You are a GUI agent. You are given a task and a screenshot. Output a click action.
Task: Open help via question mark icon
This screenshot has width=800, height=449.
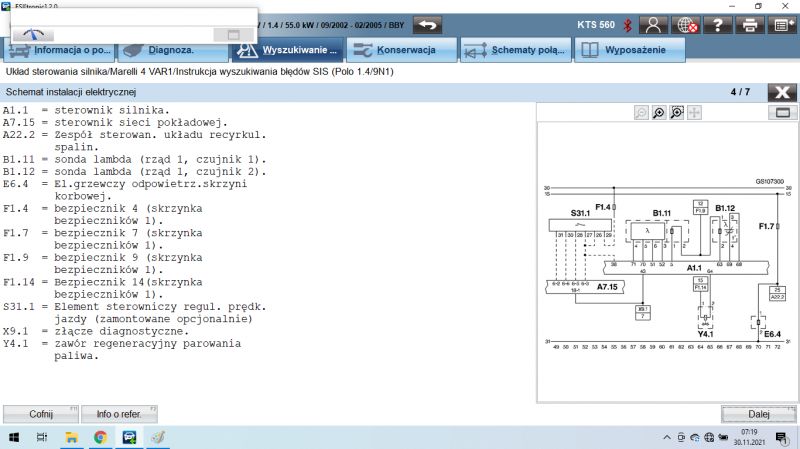click(x=717, y=24)
